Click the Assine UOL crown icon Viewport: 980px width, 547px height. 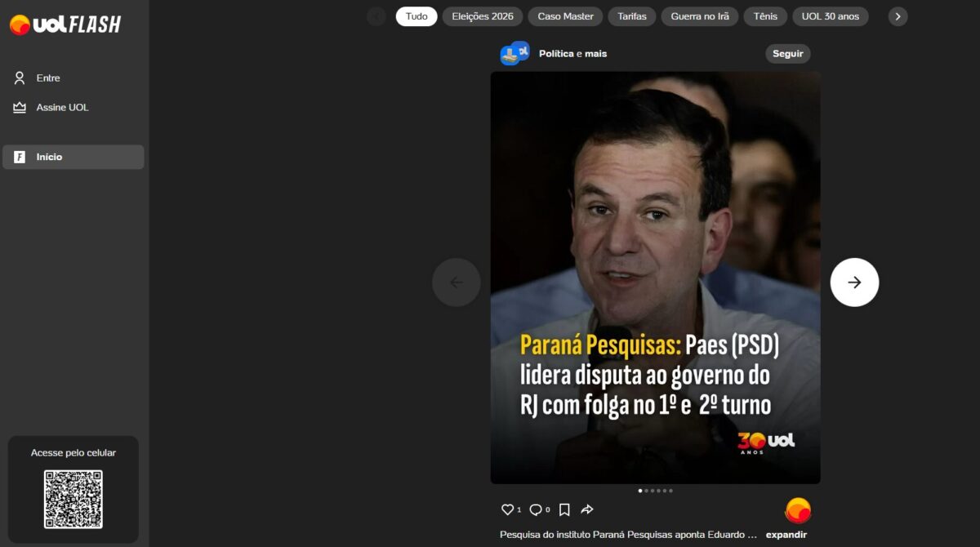tap(20, 108)
